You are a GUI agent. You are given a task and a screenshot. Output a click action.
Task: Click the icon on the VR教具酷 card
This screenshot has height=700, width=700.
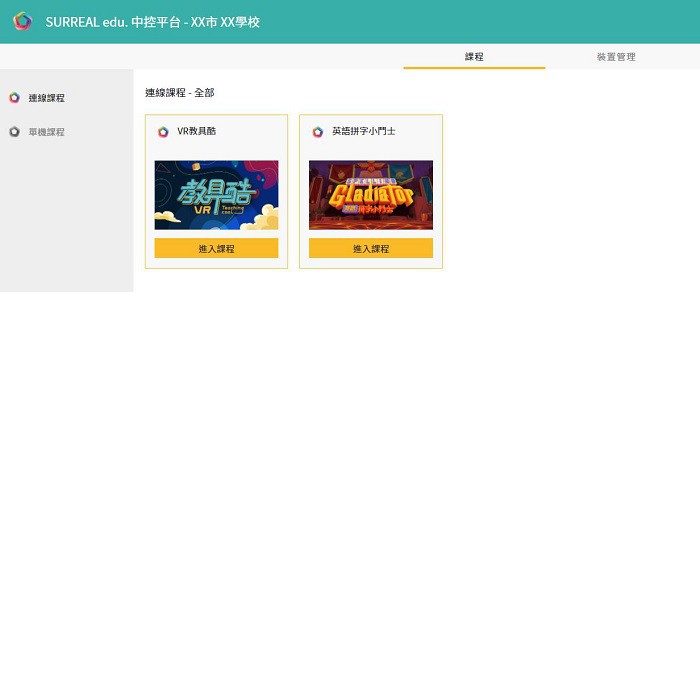coord(163,132)
